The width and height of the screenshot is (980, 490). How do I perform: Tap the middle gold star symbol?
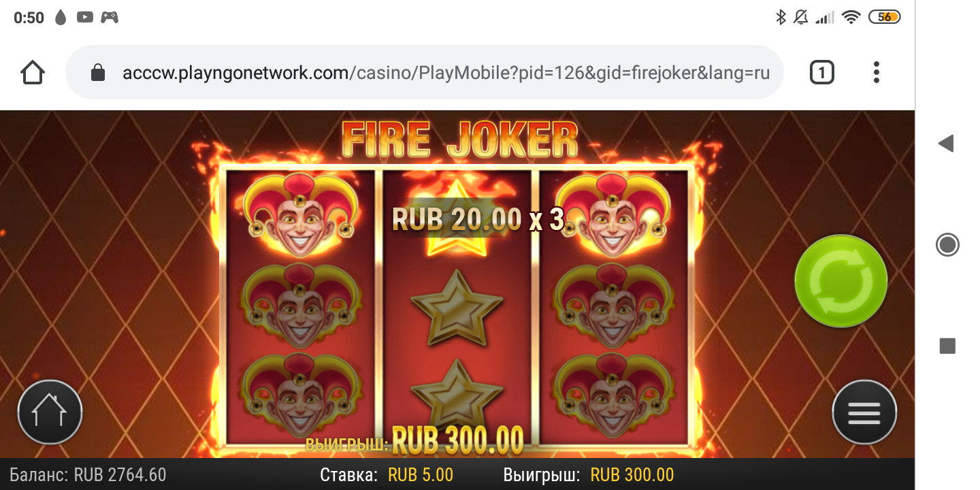pyautogui.click(x=457, y=308)
